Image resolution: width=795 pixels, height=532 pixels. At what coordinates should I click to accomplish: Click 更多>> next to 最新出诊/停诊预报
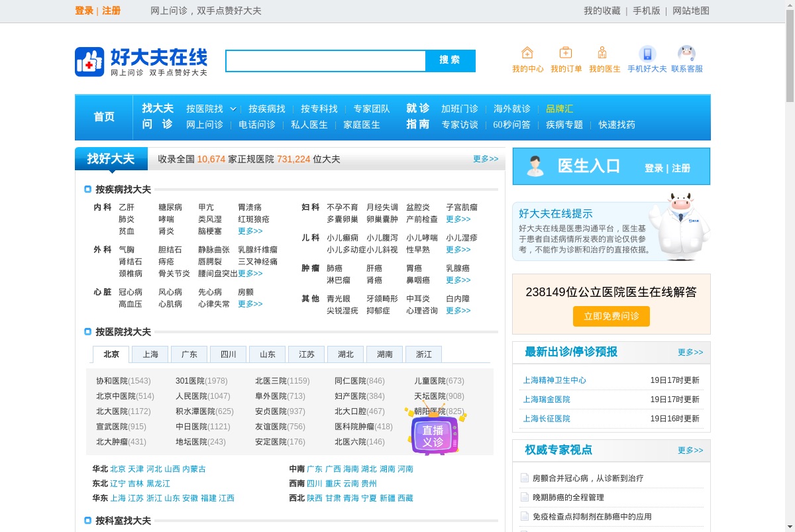click(x=690, y=352)
